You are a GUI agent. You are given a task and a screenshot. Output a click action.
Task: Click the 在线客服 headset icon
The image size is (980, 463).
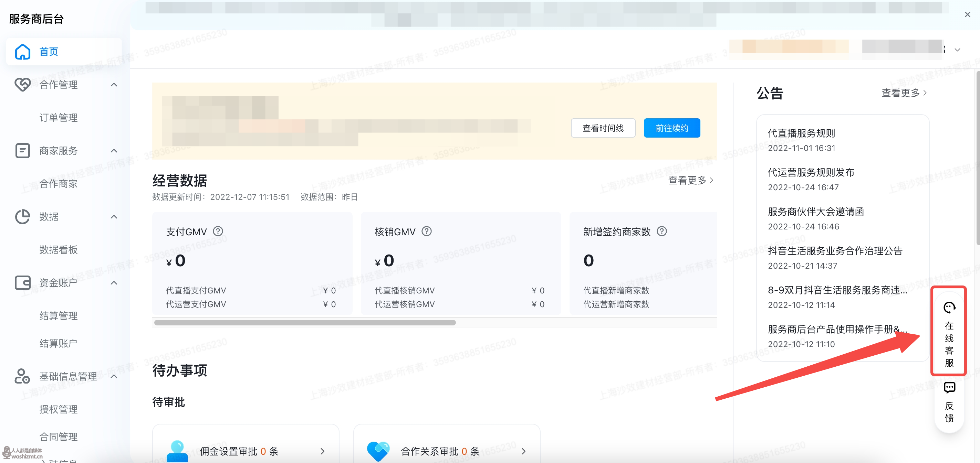(949, 307)
